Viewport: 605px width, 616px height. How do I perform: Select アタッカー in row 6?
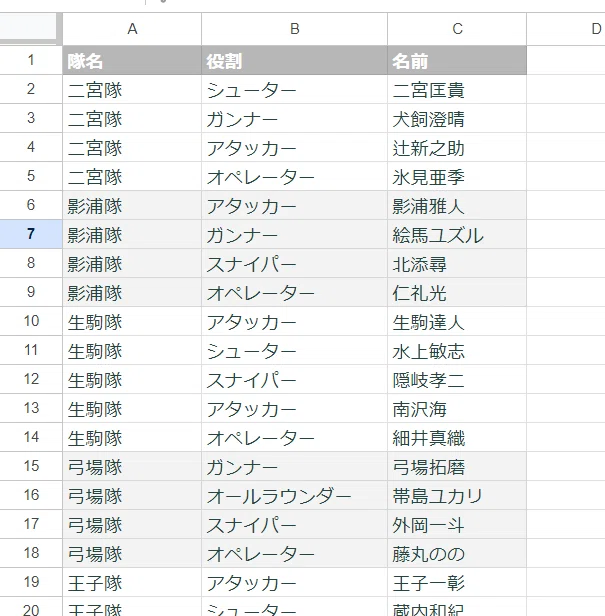pyautogui.click(x=294, y=205)
